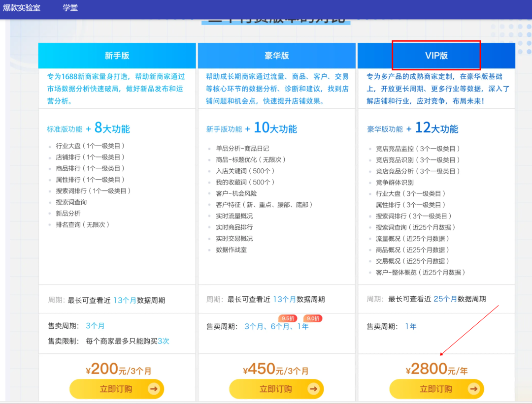
Task: Click the arrow icon in 新手版 order button
Action: (154, 389)
